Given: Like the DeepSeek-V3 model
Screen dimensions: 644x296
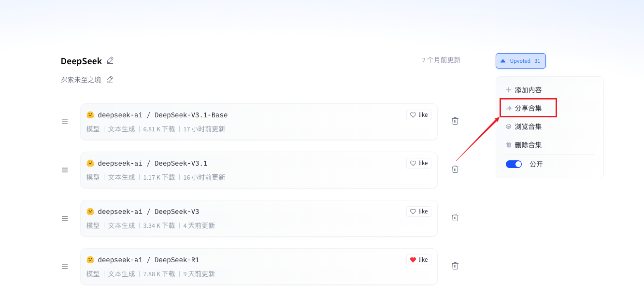Looking at the screenshot, I should tap(419, 211).
